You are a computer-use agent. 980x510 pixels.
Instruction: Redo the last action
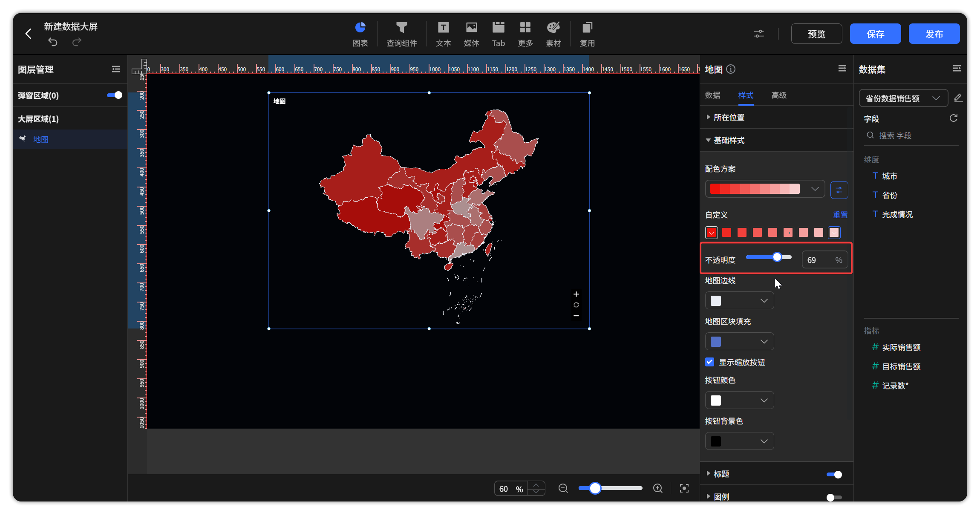click(x=77, y=42)
